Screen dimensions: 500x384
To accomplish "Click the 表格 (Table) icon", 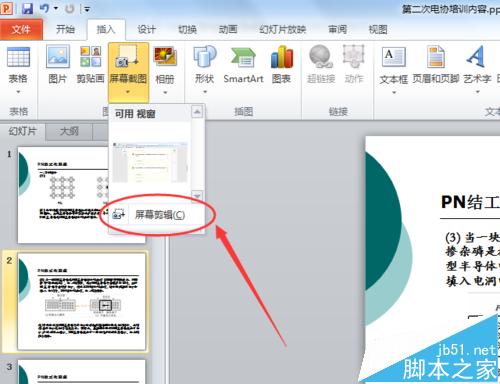I will click(18, 57).
